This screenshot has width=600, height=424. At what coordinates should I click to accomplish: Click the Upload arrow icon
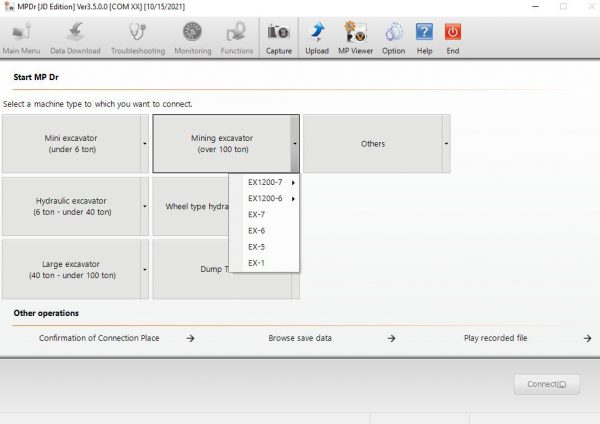pyautogui.click(x=317, y=38)
